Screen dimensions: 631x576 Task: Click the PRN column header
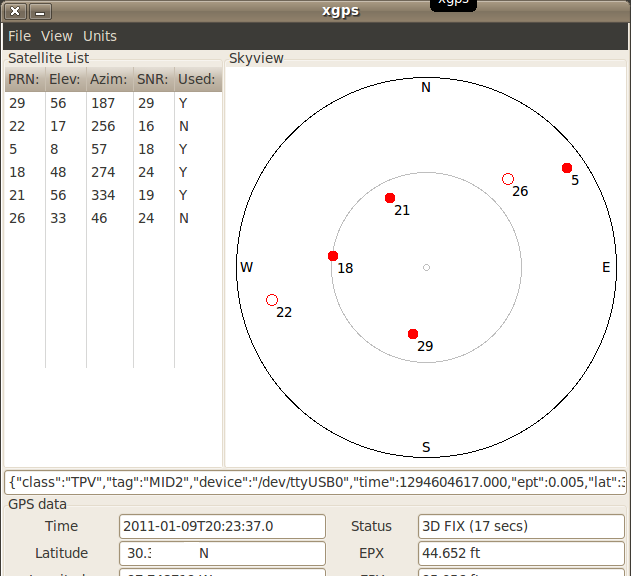click(24, 79)
